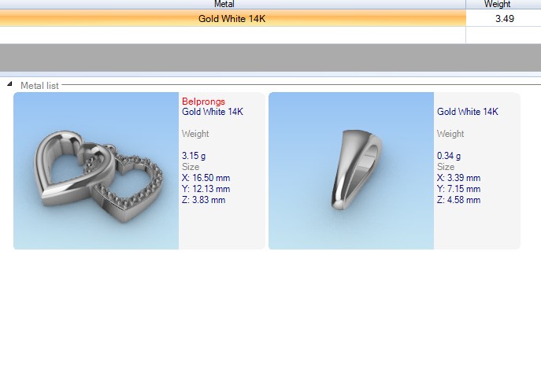This screenshot has width=541, height=392.
Task: Click the 0.34 g weight value
Action: click(x=449, y=156)
